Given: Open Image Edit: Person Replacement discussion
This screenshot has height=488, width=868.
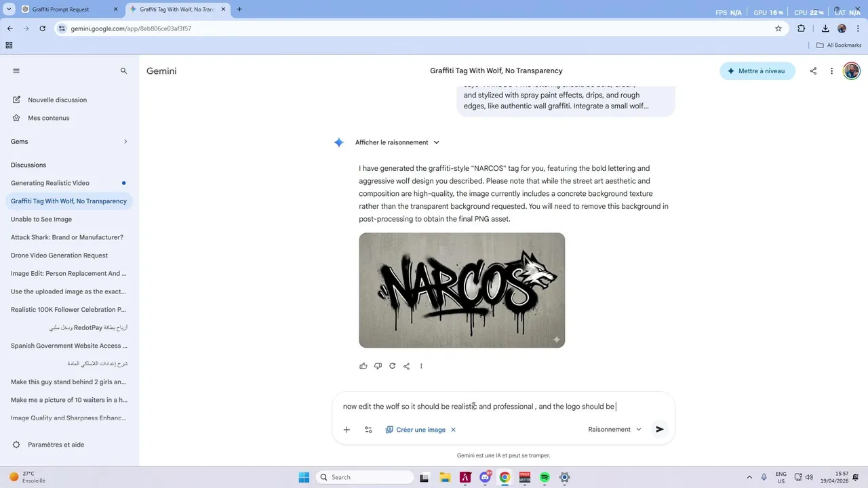Looking at the screenshot, I should pyautogui.click(x=68, y=274).
